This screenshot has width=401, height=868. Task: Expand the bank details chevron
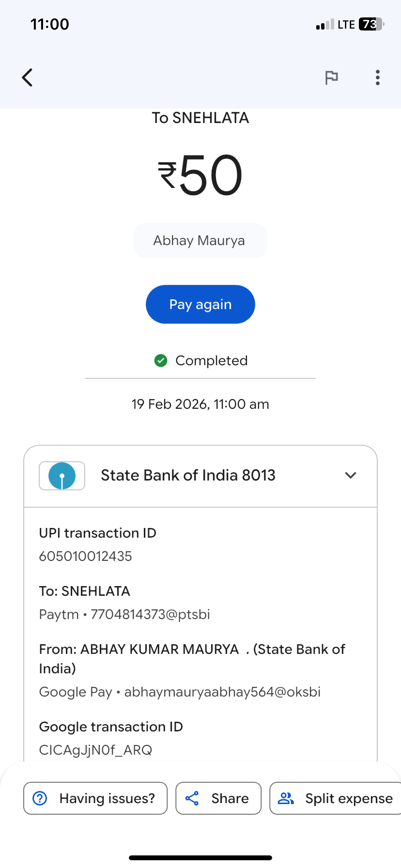coord(351,475)
